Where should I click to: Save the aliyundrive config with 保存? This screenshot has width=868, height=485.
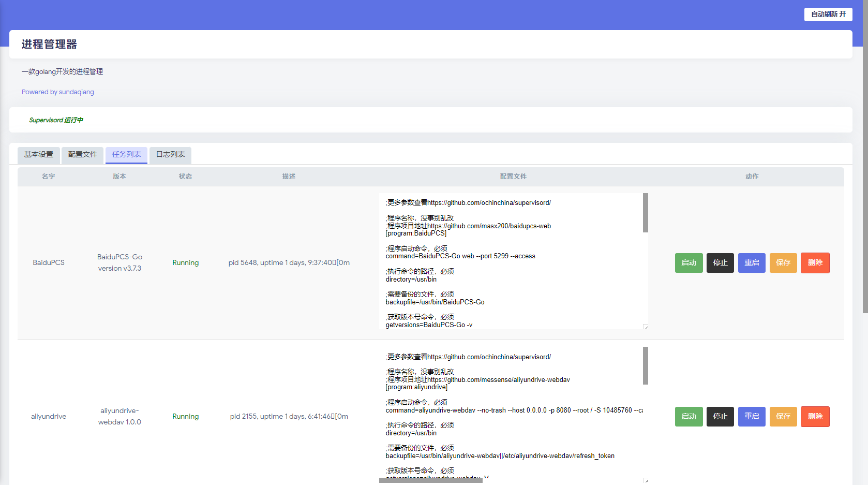783,417
